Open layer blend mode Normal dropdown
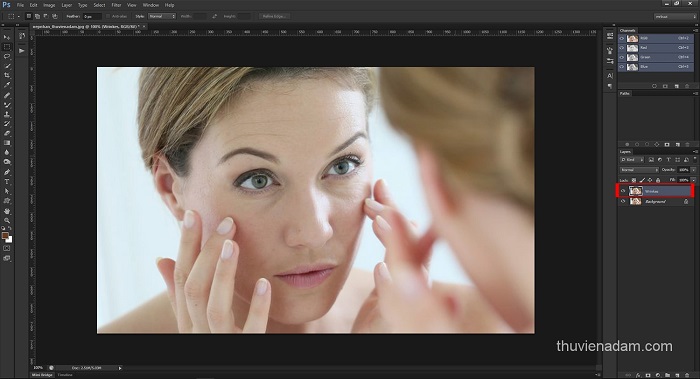Image resolution: width=700 pixels, height=379 pixels. tap(639, 170)
